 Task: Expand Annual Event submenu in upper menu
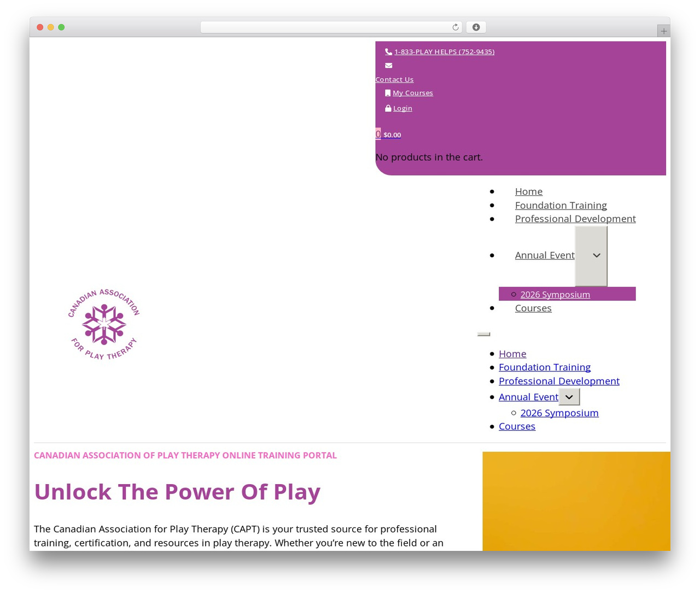[591, 256]
